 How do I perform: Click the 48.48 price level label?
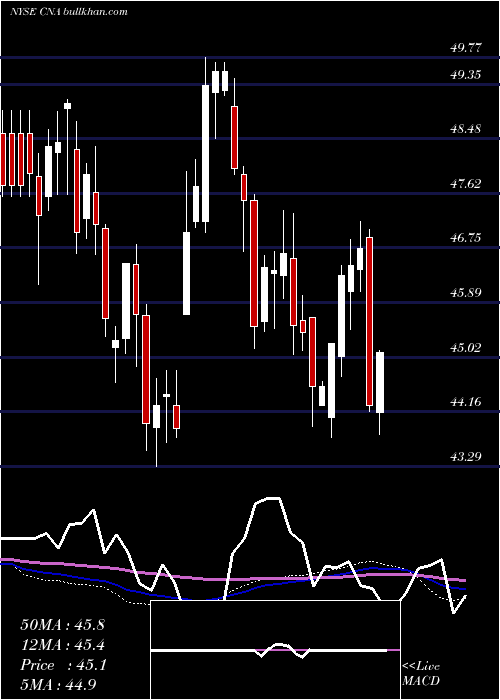tap(466, 129)
